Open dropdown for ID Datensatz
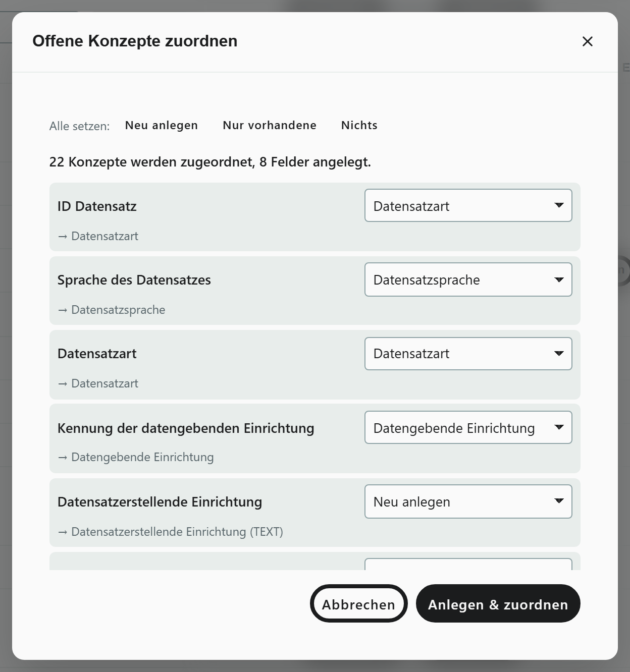This screenshot has width=630, height=672. pyautogui.click(x=468, y=205)
